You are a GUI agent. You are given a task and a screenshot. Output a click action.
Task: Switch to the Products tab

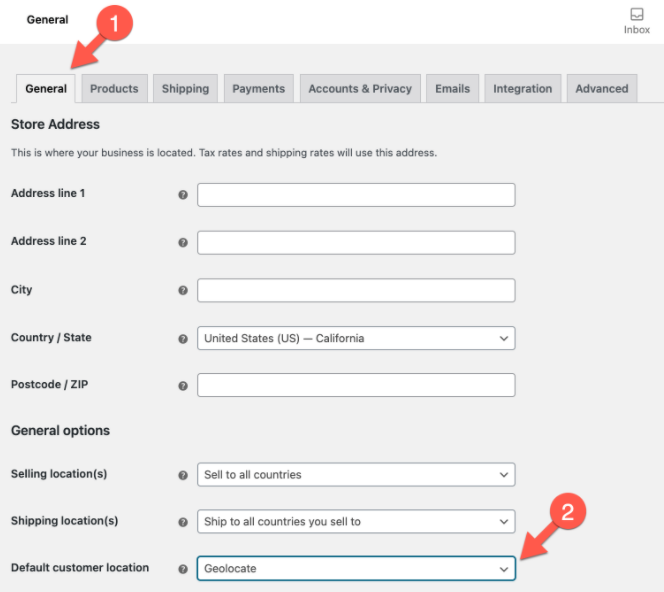click(x=114, y=88)
